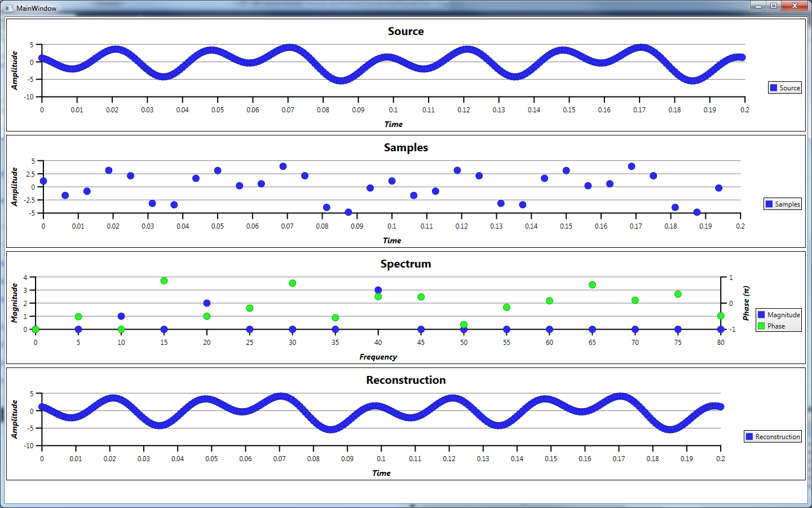
Task: Click the "Reconstruction" chart title
Action: point(405,380)
